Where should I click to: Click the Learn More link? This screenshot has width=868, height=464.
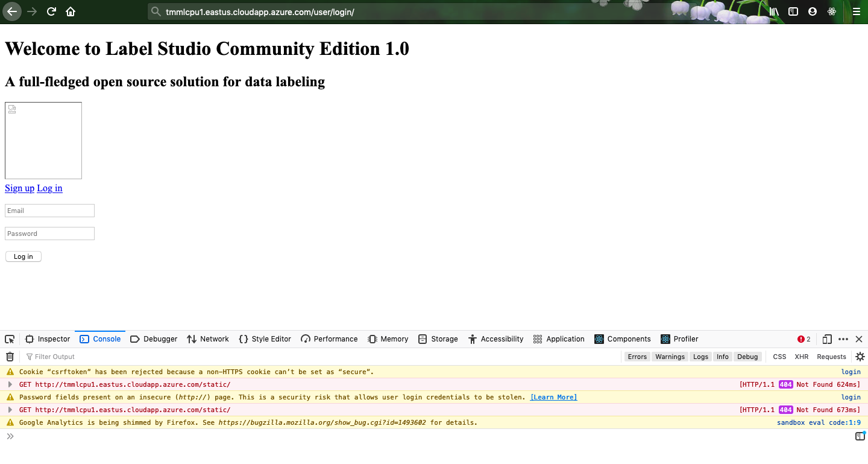click(x=553, y=397)
